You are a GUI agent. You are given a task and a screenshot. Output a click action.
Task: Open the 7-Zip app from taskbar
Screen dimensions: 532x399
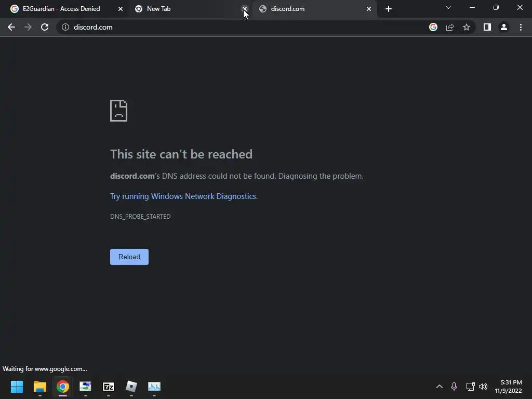(x=109, y=387)
